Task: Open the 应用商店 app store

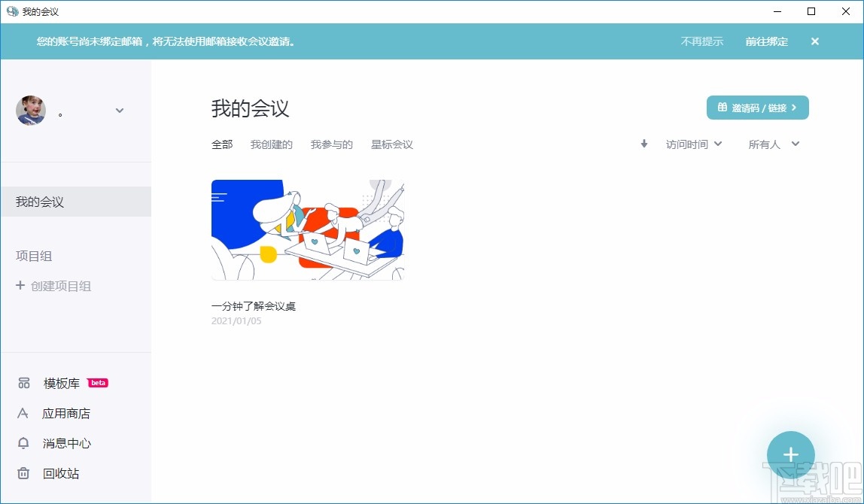Action: pyautogui.click(x=66, y=413)
